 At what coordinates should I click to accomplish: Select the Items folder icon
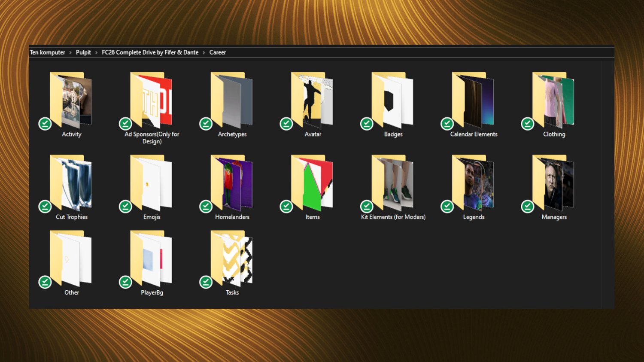[312, 183]
